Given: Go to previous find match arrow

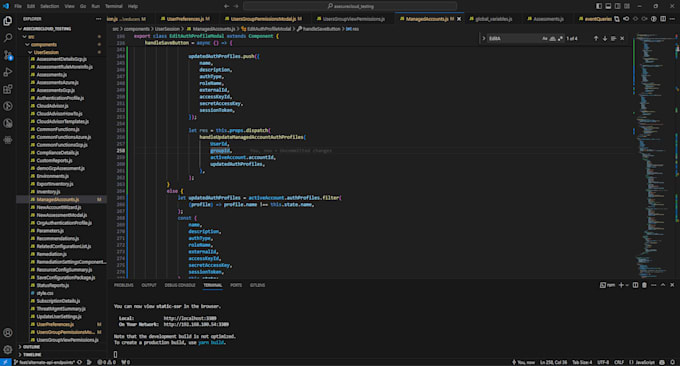Looking at the screenshot, I should tap(596, 39).
